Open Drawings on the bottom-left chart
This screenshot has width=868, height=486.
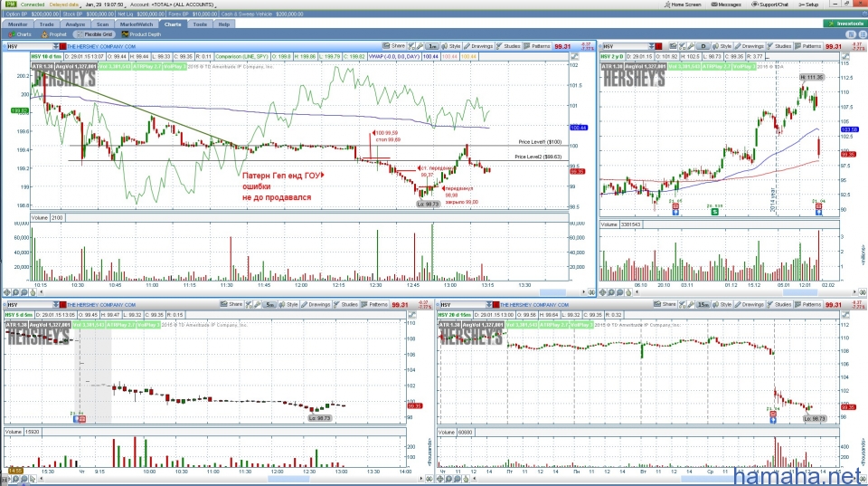click(x=316, y=304)
